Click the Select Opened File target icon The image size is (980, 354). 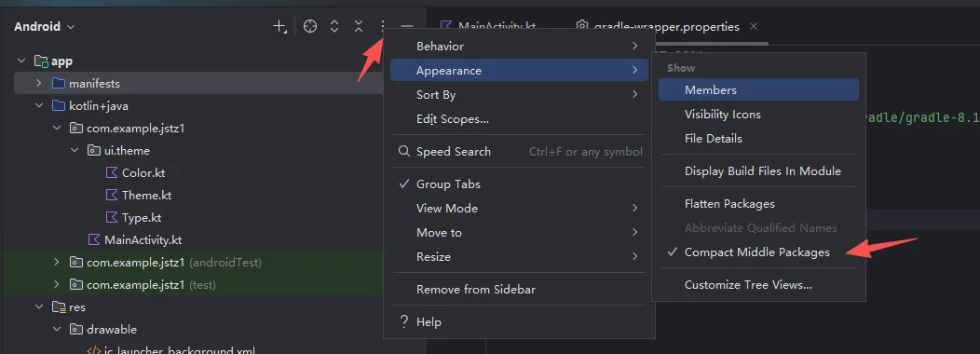(310, 26)
